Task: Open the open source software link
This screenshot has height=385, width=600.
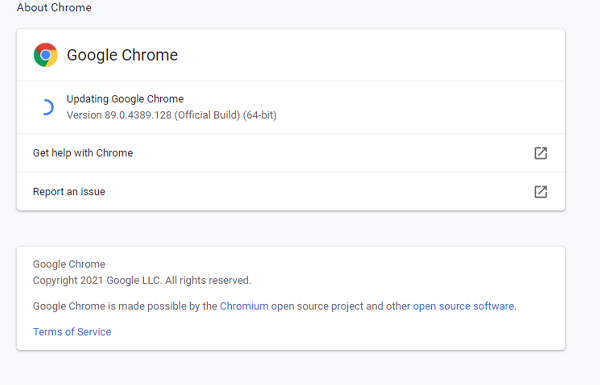Action: [x=463, y=306]
